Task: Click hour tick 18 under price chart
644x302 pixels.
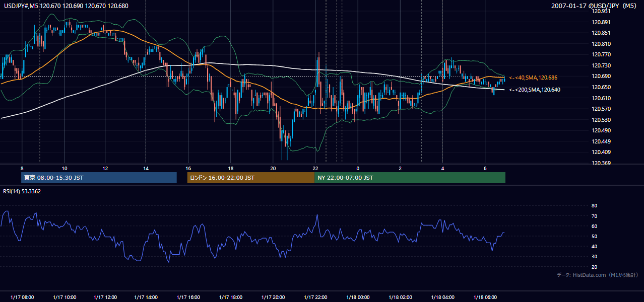Action: point(230,168)
